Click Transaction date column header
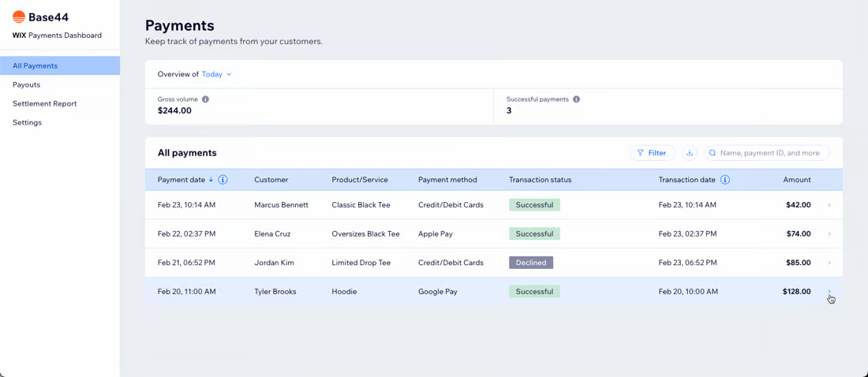Screen dimensions: 868x377 pyautogui.click(x=687, y=180)
